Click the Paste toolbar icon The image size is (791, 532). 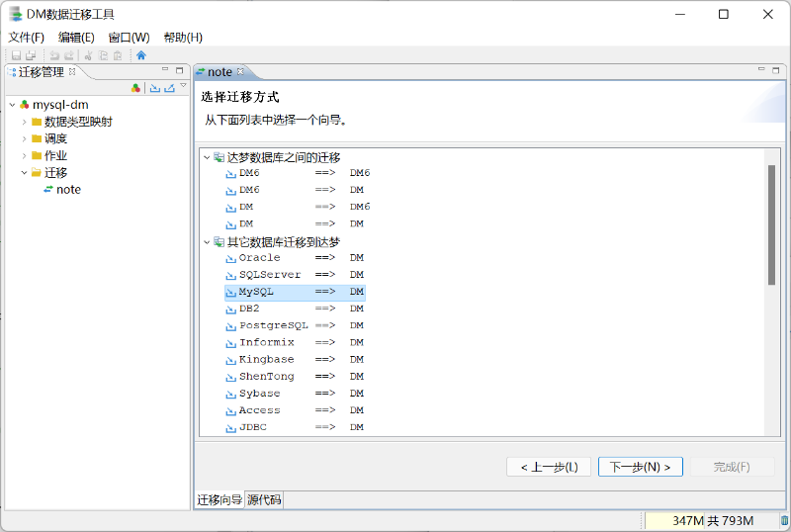[x=118, y=55]
